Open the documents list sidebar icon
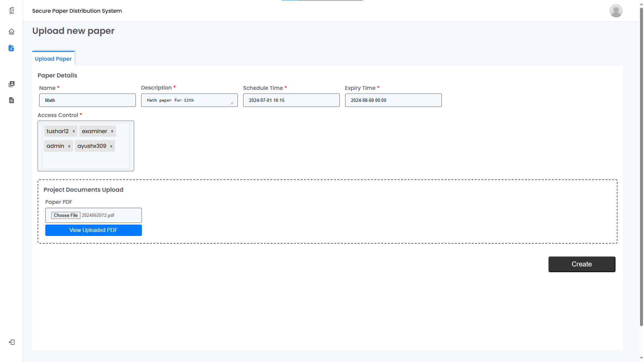 11,100
